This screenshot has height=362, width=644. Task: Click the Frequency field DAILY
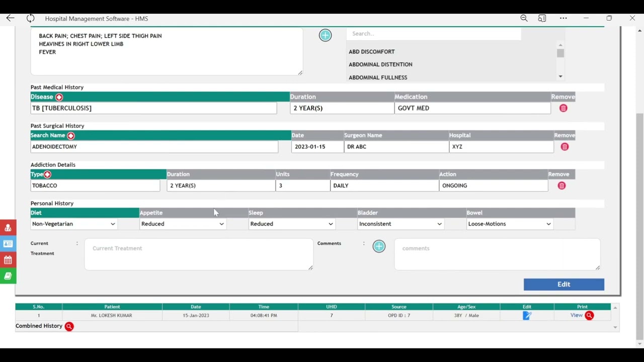[x=384, y=186]
